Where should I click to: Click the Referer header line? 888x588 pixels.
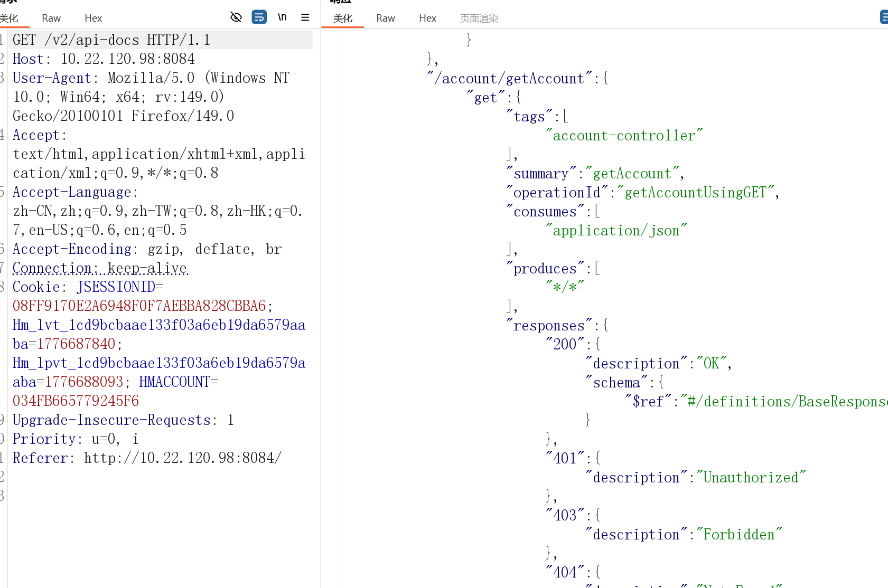point(147,458)
